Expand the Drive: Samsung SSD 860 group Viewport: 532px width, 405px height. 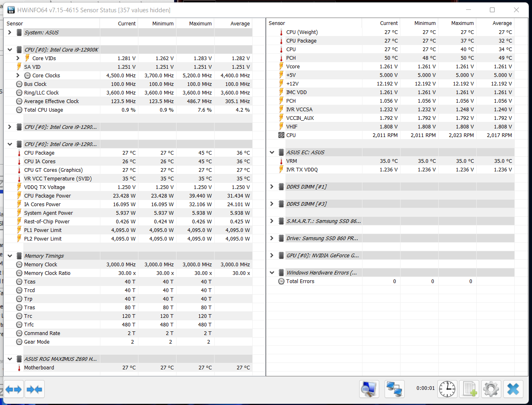(272, 238)
